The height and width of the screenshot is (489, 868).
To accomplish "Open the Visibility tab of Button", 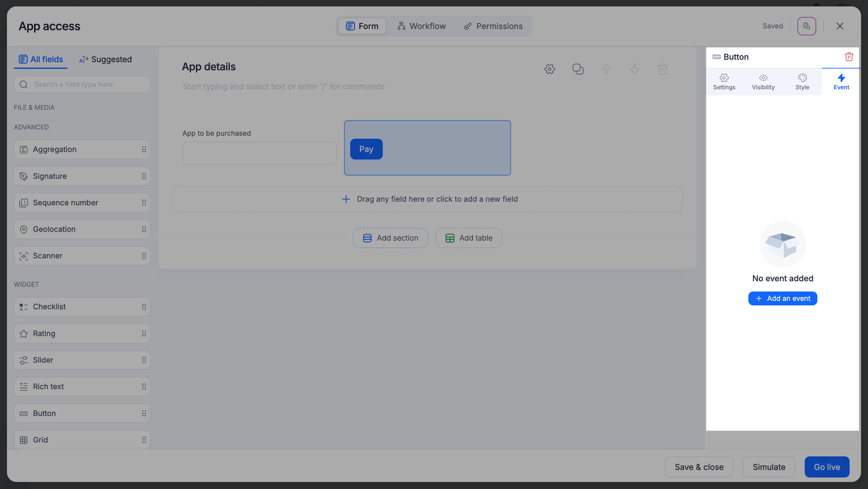I will point(763,82).
